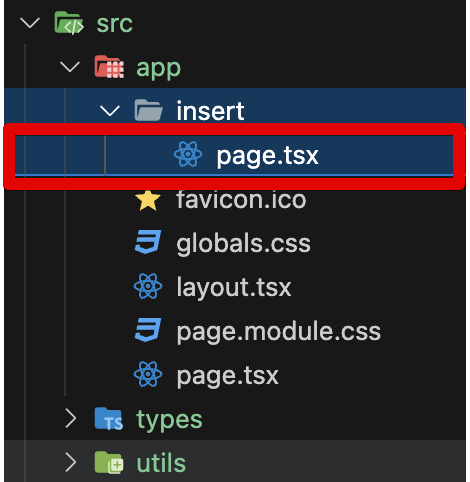Screen dimensions: 470x482
Task: Open page.tsx inside the insert folder
Action: [234, 155]
